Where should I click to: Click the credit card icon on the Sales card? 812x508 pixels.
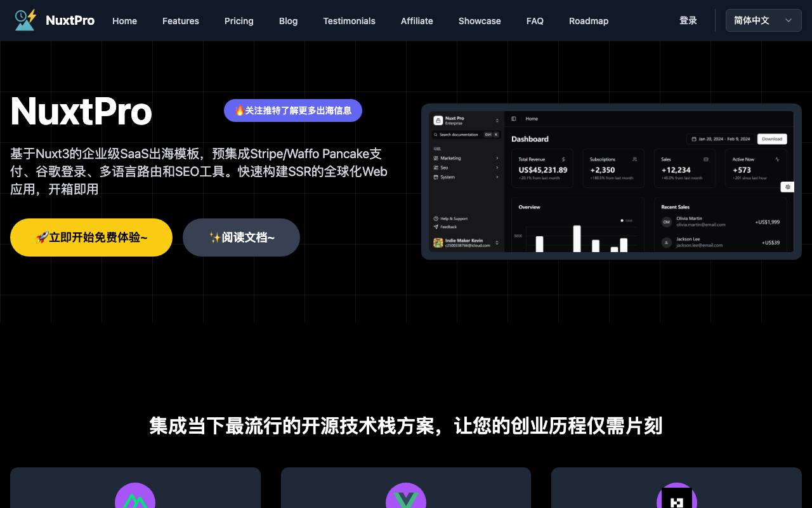[706, 159]
